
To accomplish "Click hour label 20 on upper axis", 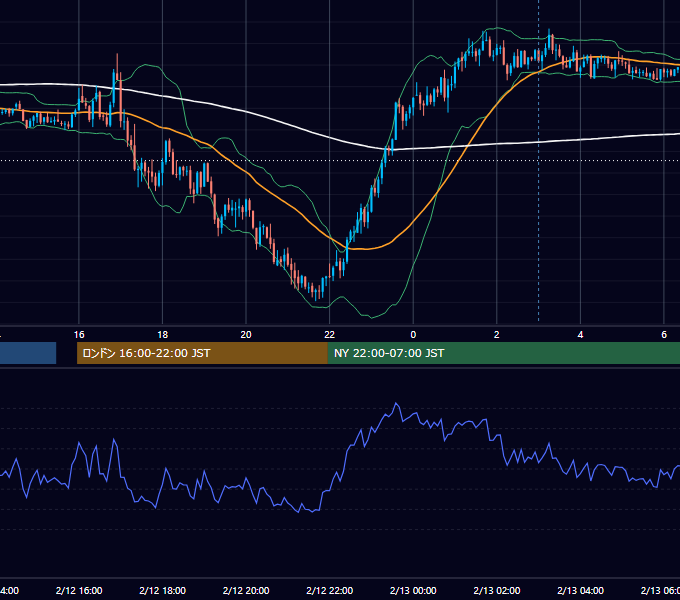I will pyautogui.click(x=246, y=335).
